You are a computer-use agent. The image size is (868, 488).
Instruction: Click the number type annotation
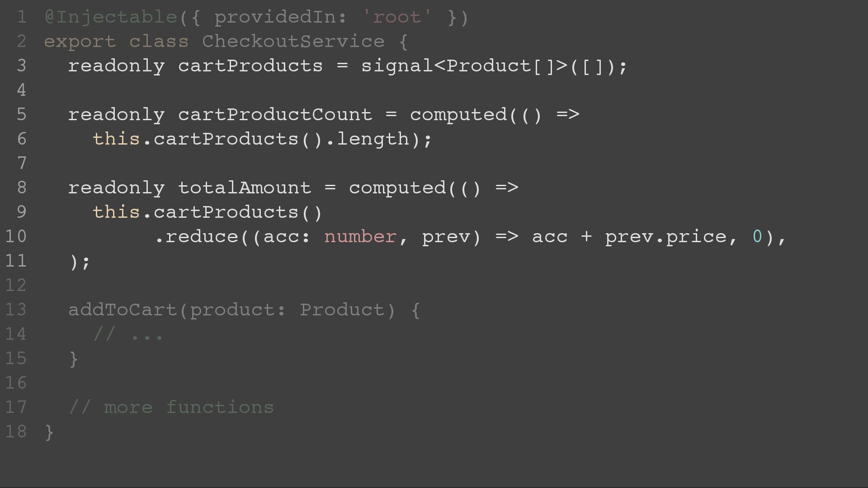[x=360, y=237]
